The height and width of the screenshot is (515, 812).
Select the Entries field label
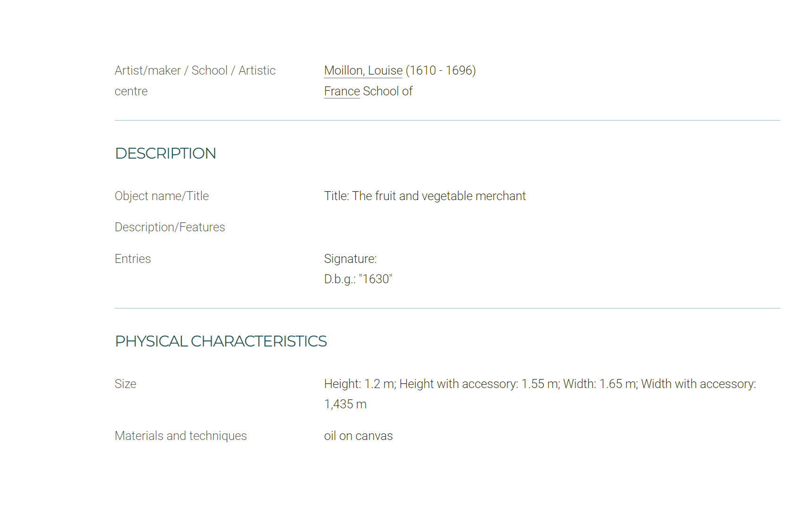pyautogui.click(x=133, y=259)
